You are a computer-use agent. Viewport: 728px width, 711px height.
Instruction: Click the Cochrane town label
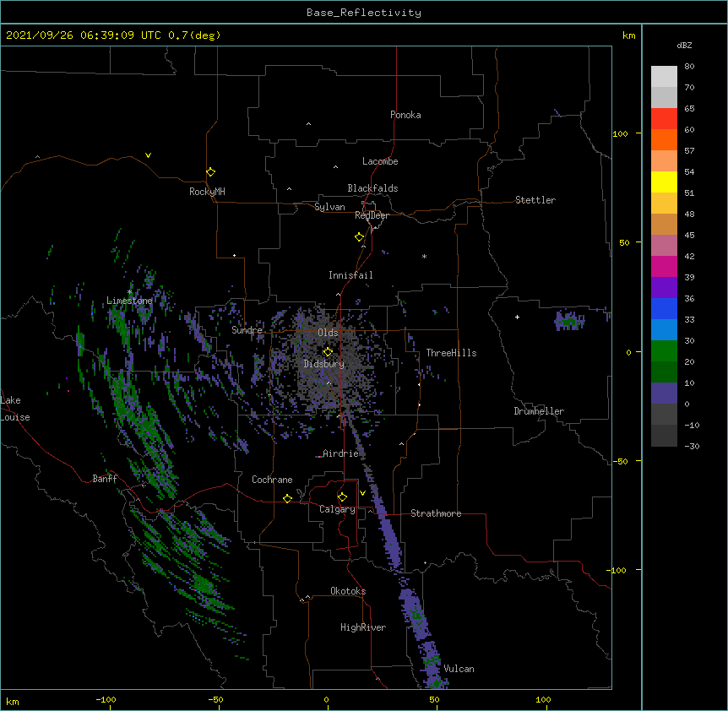[272, 480]
